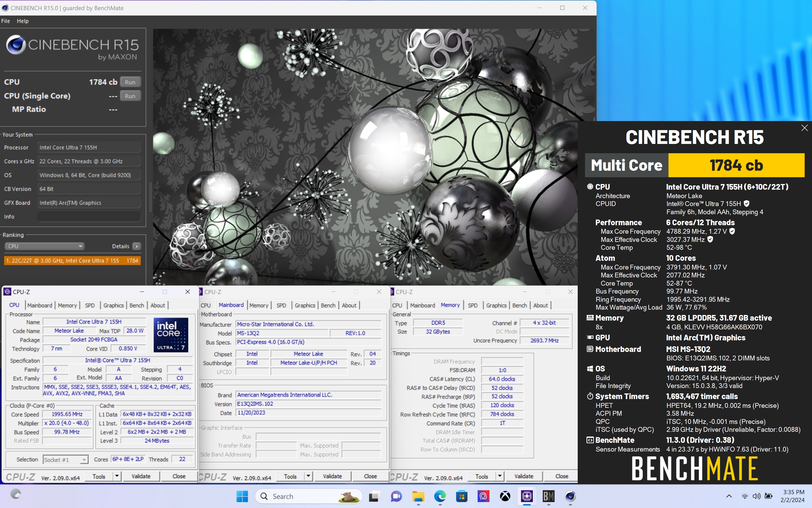Image resolution: width=812 pixels, height=508 pixels.
Task: Switch to CPU-Z via taskbar icon
Action: point(527,496)
